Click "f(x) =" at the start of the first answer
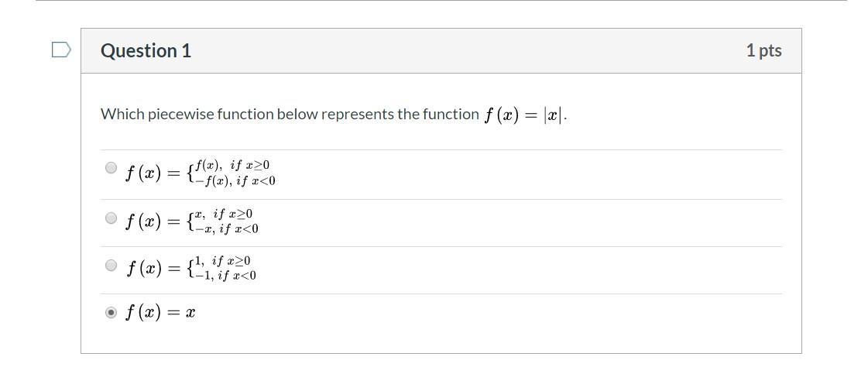 153,173
